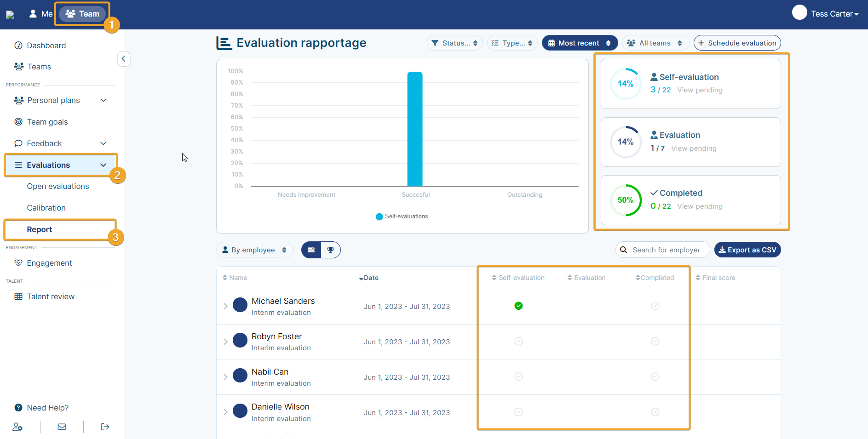Expand the Danielle Wilson row
The height and width of the screenshot is (439, 868).
(x=225, y=412)
